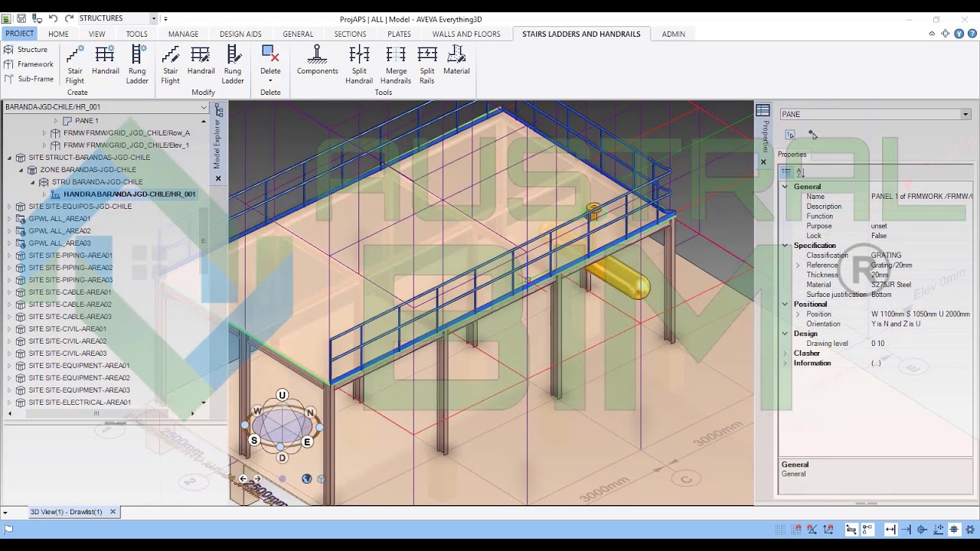Toggle axes snap magnet in status bar
The height and width of the screenshot is (551, 980).
point(828,530)
